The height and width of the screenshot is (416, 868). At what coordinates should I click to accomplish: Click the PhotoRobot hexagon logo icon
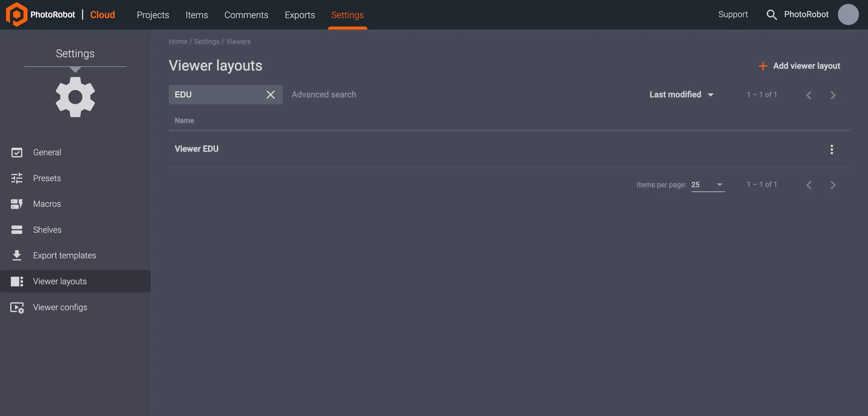coord(16,14)
